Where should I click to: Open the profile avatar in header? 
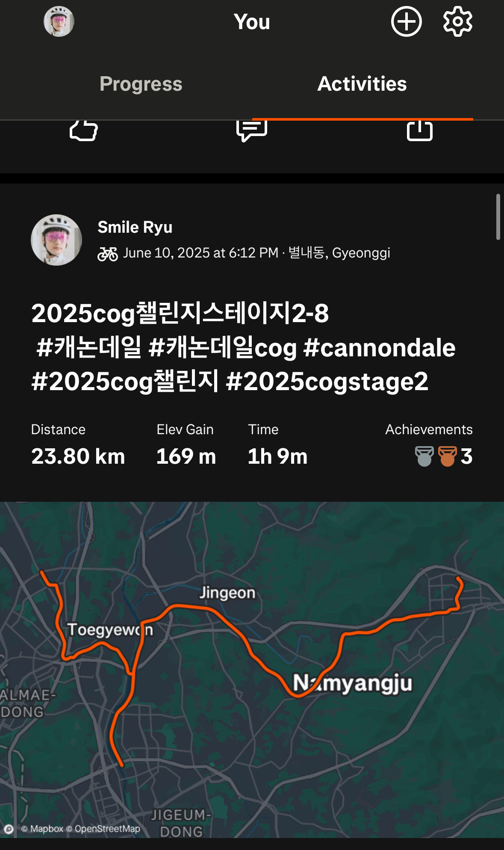pyautogui.click(x=59, y=21)
